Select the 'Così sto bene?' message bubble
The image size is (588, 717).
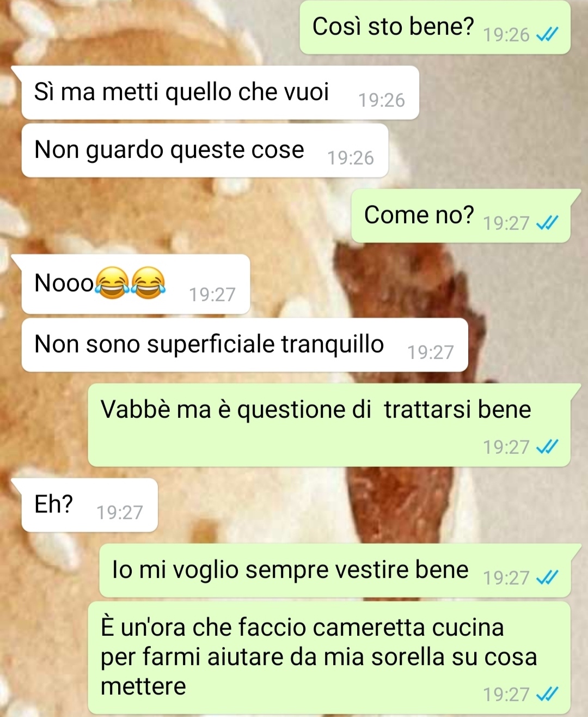click(x=435, y=27)
